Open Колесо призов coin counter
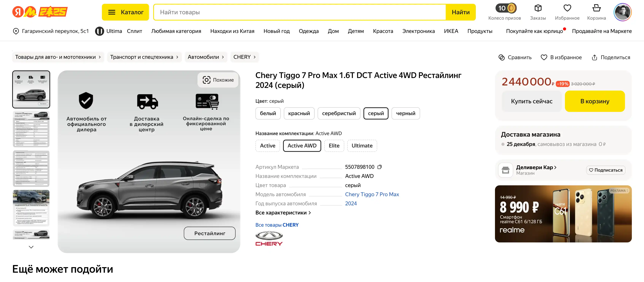644x282 pixels. point(506,8)
